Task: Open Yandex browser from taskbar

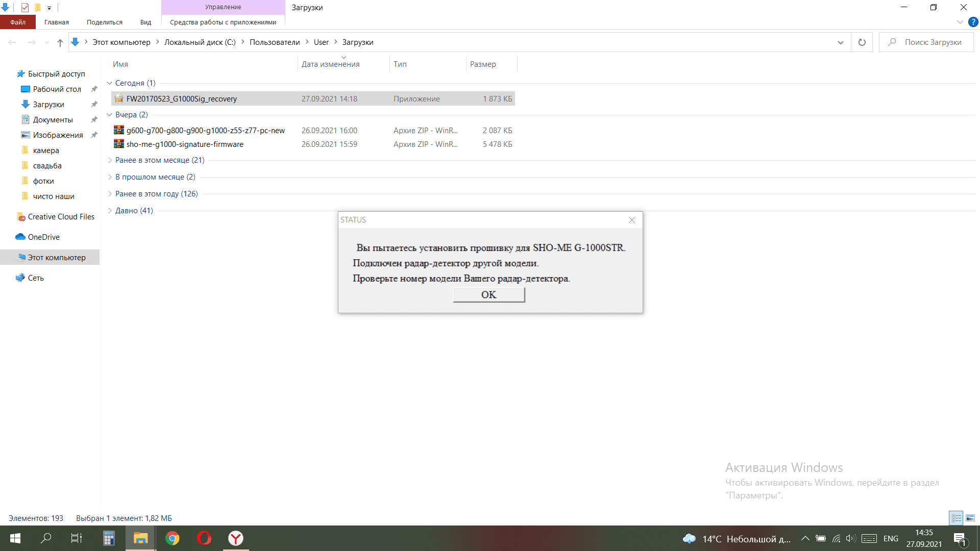Action: tap(236, 538)
